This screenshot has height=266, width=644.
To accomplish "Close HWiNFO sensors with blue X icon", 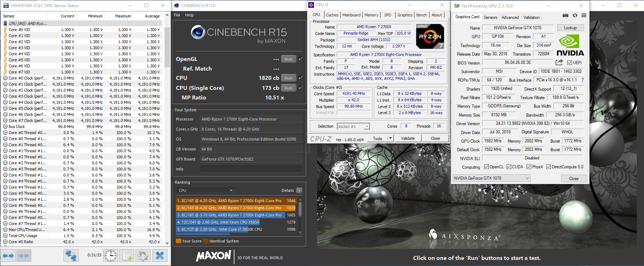I will pyautogui.click(x=160, y=256).
